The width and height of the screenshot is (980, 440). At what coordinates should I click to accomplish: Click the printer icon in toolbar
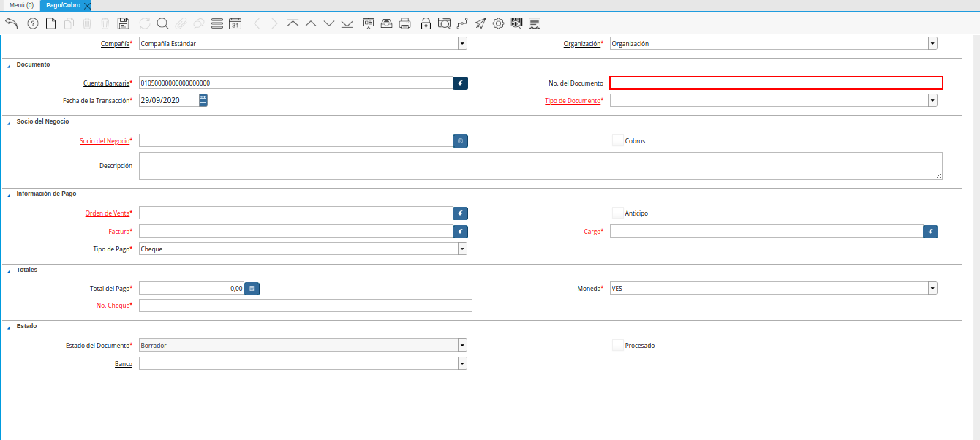pos(404,23)
